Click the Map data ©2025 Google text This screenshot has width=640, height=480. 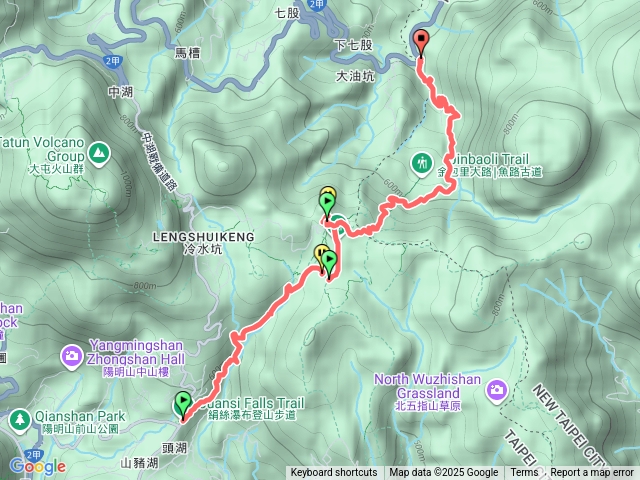pos(443,473)
